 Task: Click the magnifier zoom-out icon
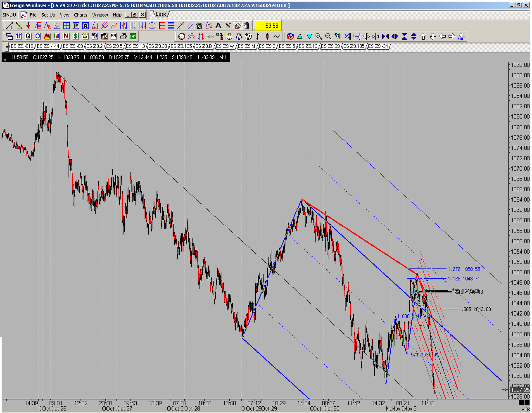328,36
